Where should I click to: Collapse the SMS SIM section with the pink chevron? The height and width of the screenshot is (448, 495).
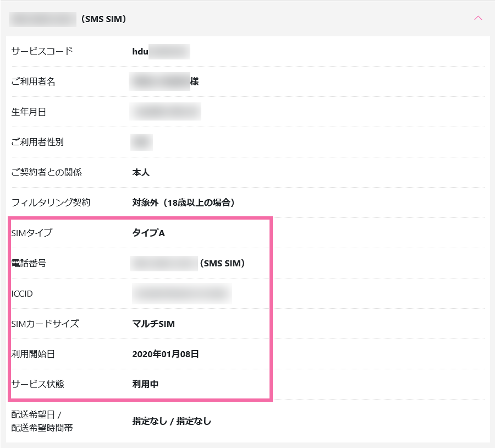[x=477, y=18]
